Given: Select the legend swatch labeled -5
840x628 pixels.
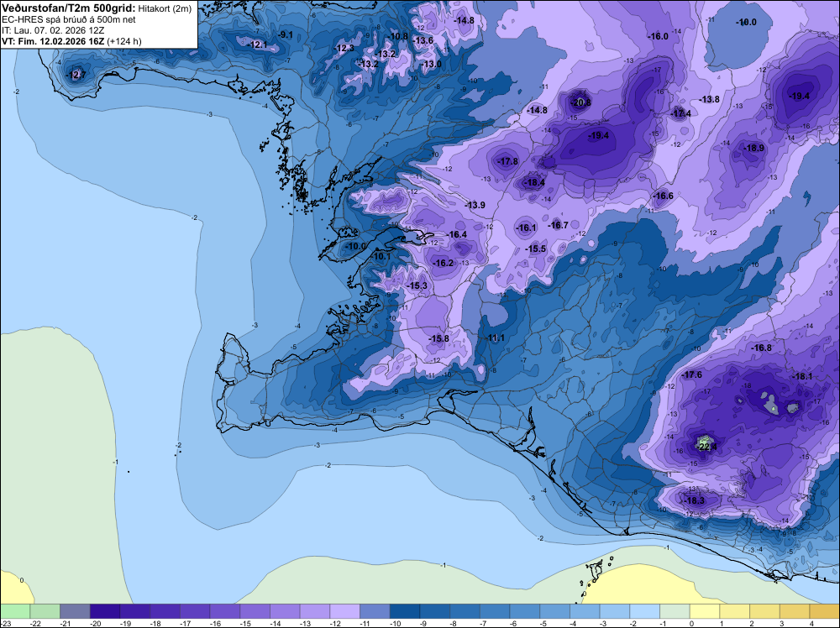Looking at the screenshot, I should [x=555, y=611].
